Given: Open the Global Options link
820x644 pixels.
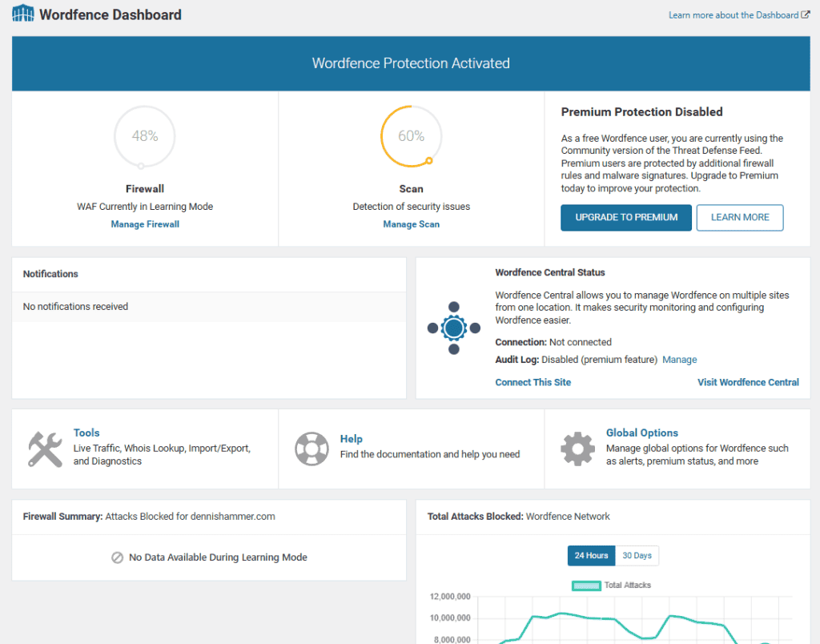Looking at the screenshot, I should 641,433.
